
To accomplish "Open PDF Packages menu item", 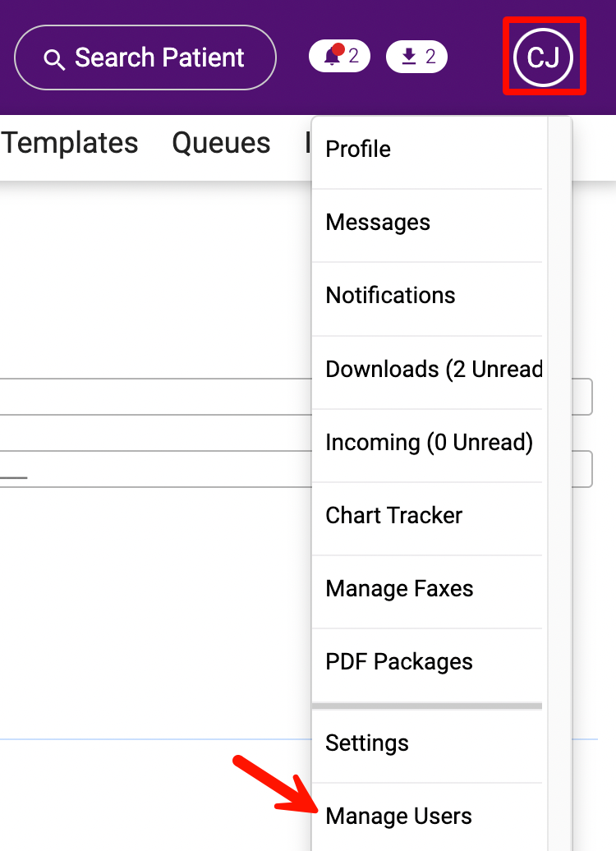I will pos(399,662).
